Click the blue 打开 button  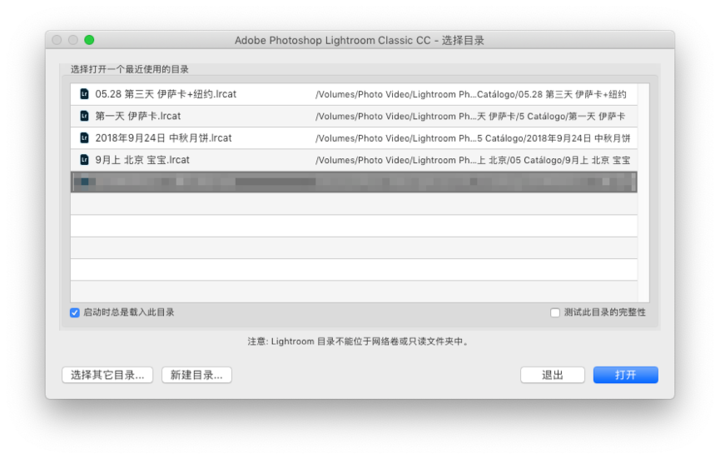pos(625,375)
